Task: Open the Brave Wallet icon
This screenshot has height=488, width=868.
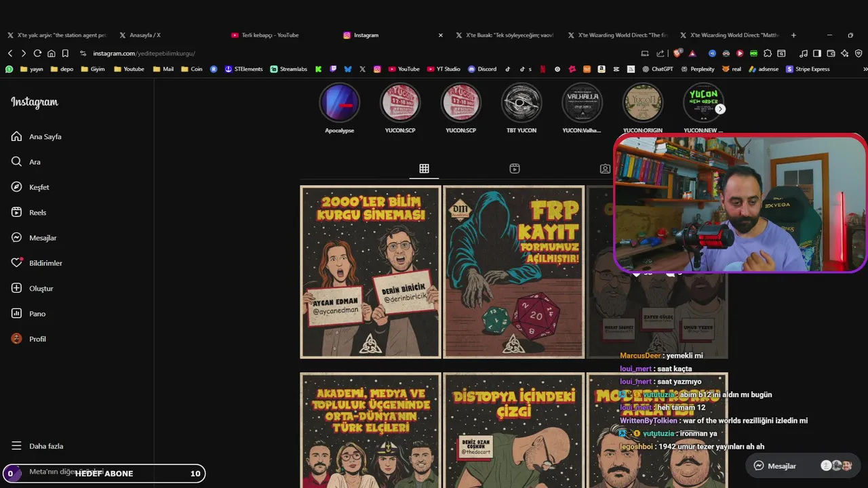Action: [x=831, y=54]
